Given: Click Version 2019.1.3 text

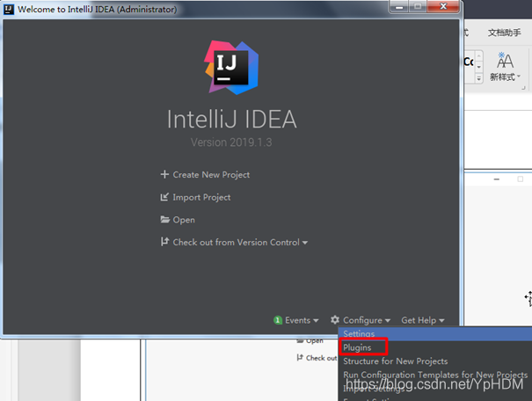Looking at the screenshot, I should 231,142.
